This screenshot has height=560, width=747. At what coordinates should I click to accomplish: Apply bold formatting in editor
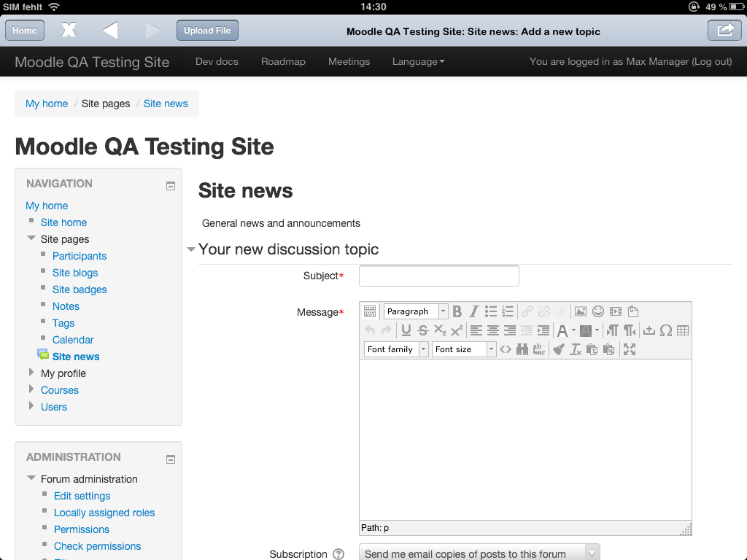coord(457,311)
